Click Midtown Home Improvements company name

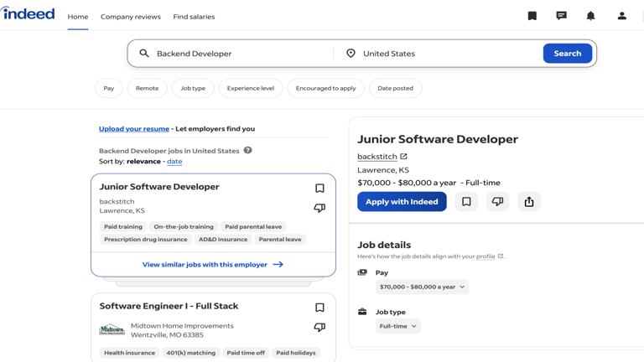pyautogui.click(x=182, y=326)
